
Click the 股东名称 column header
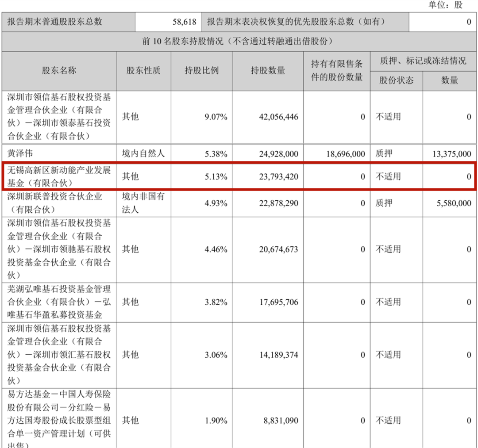click(x=59, y=71)
